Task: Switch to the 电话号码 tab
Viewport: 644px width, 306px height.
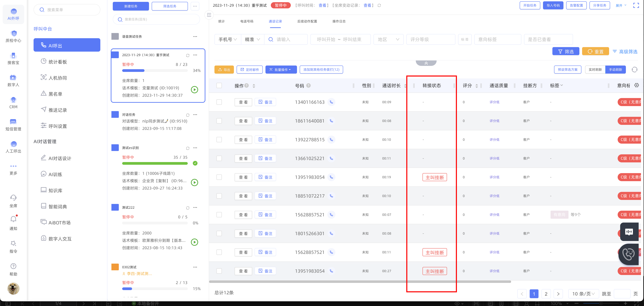Action: [247, 21]
